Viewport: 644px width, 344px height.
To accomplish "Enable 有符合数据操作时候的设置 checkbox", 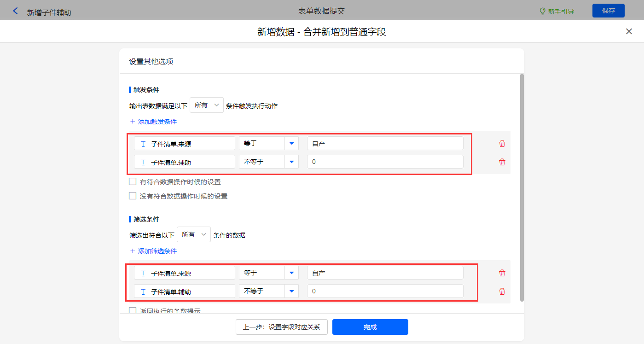I will coord(133,182).
